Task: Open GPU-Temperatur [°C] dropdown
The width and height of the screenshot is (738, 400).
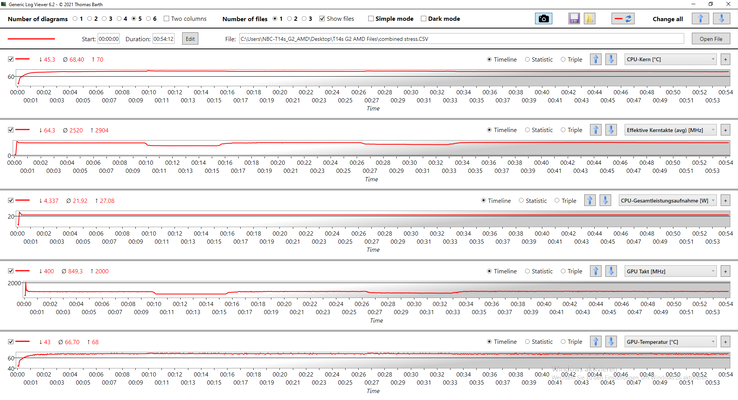Action: (x=671, y=342)
